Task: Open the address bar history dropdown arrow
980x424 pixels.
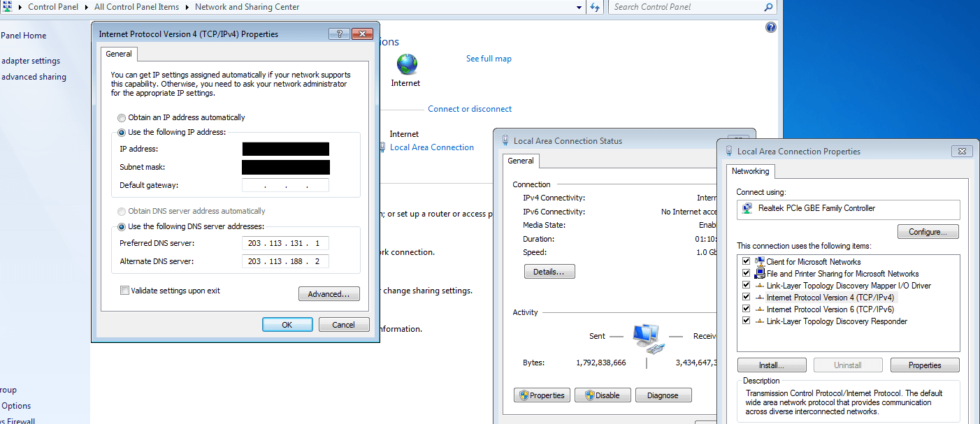Action: click(x=579, y=7)
